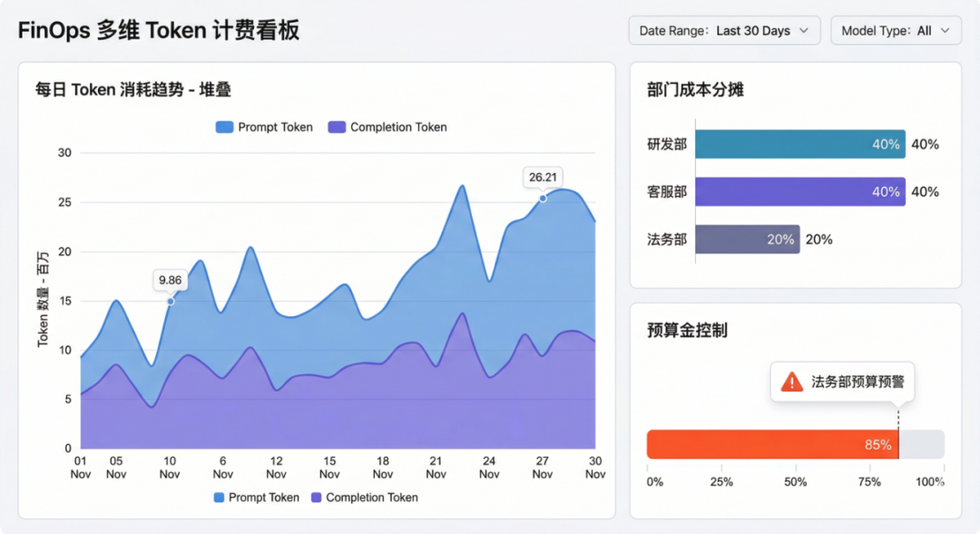
Task: Click the 法务部预算预警 alert tooltip
Action: (842, 382)
